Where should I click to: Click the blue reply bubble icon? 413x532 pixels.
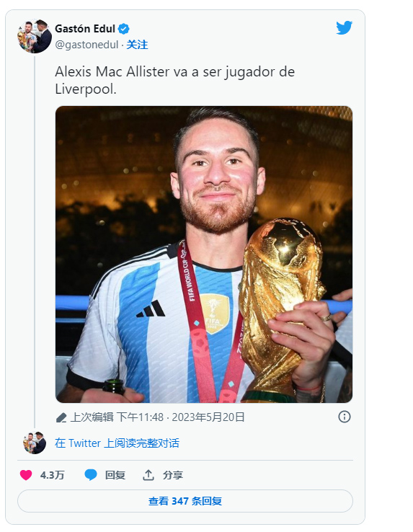(91, 475)
